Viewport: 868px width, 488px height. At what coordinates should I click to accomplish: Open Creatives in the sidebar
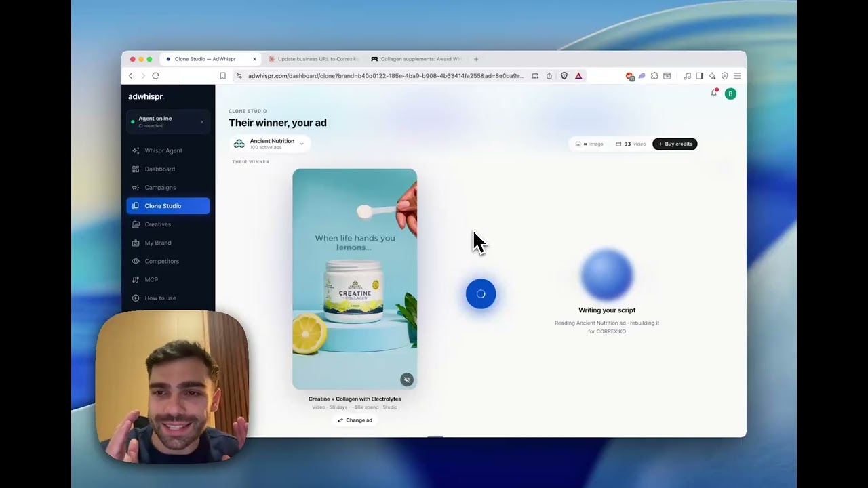point(168,224)
